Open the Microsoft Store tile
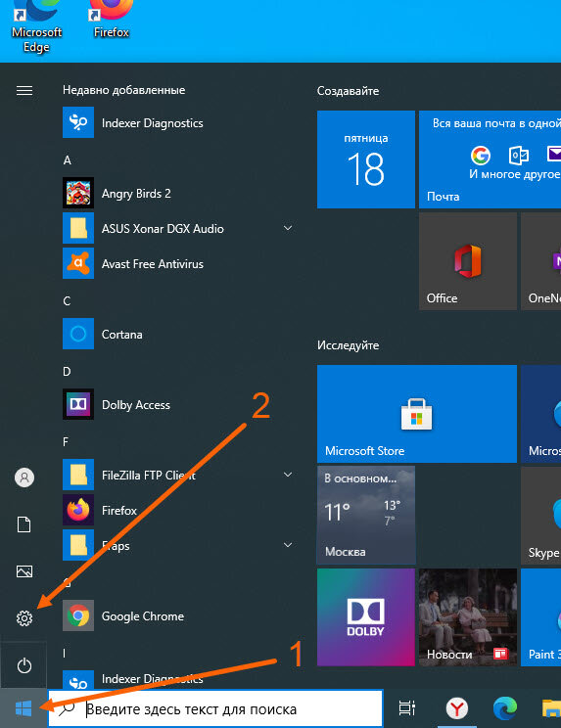Image resolution: width=561 pixels, height=728 pixels. point(417,414)
